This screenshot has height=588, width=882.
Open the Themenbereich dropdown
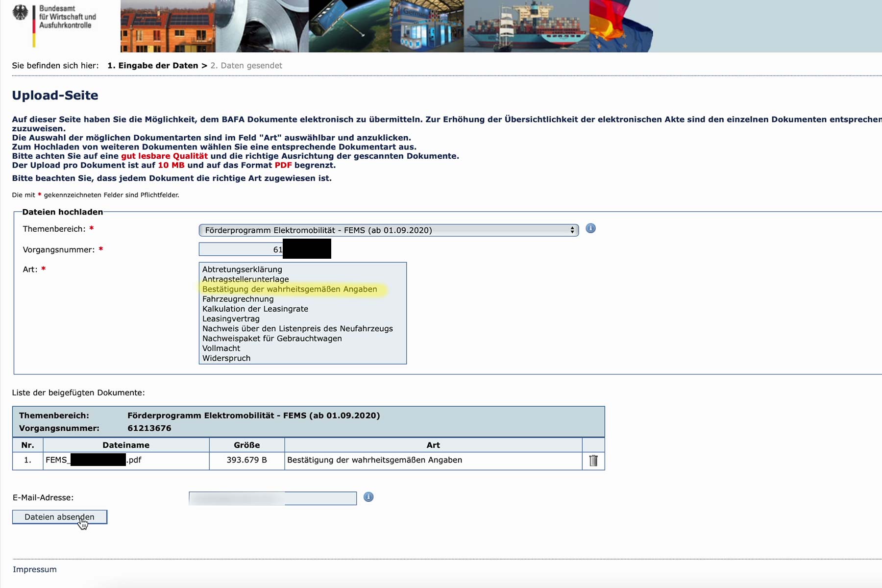tap(388, 230)
